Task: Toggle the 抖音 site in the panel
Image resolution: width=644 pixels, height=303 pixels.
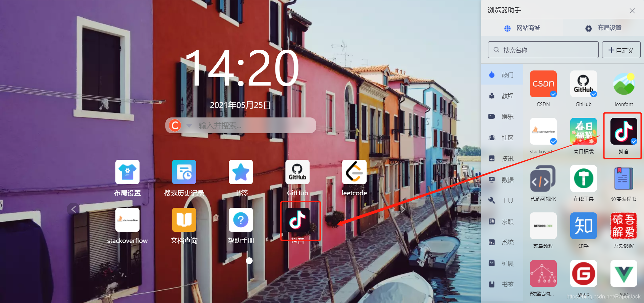Action: pyautogui.click(x=624, y=131)
